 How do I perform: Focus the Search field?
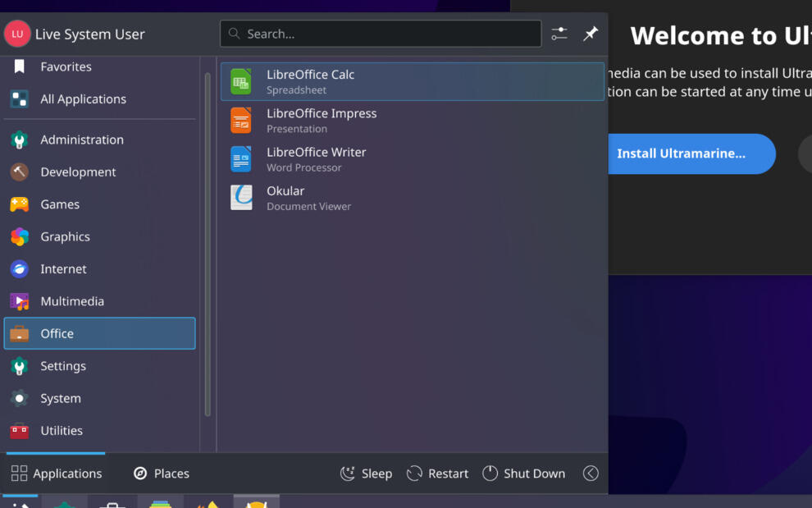click(x=381, y=34)
